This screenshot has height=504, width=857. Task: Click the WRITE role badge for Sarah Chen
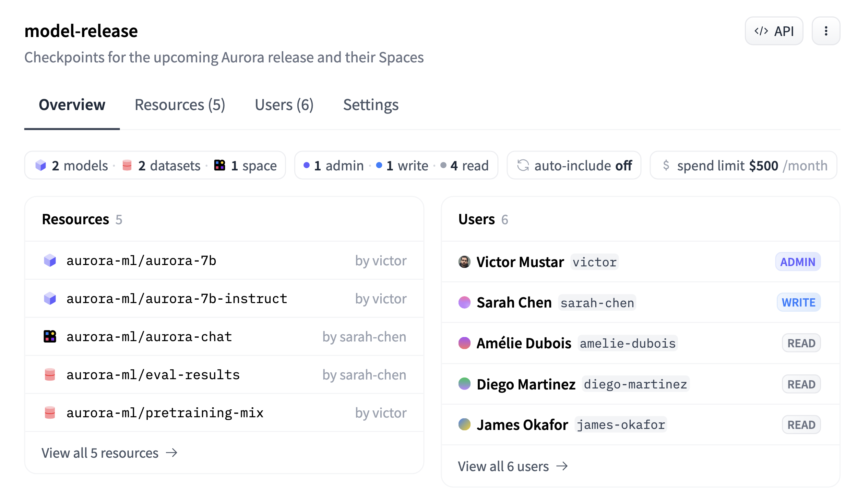point(798,302)
